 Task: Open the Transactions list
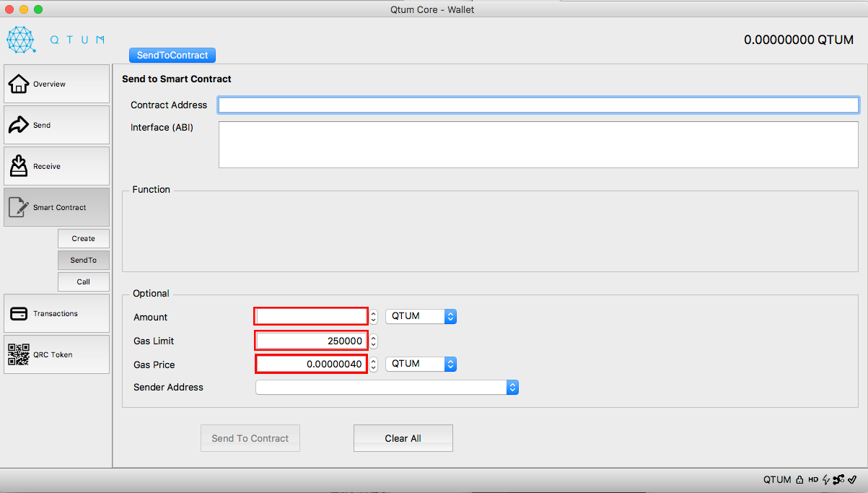click(x=57, y=313)
